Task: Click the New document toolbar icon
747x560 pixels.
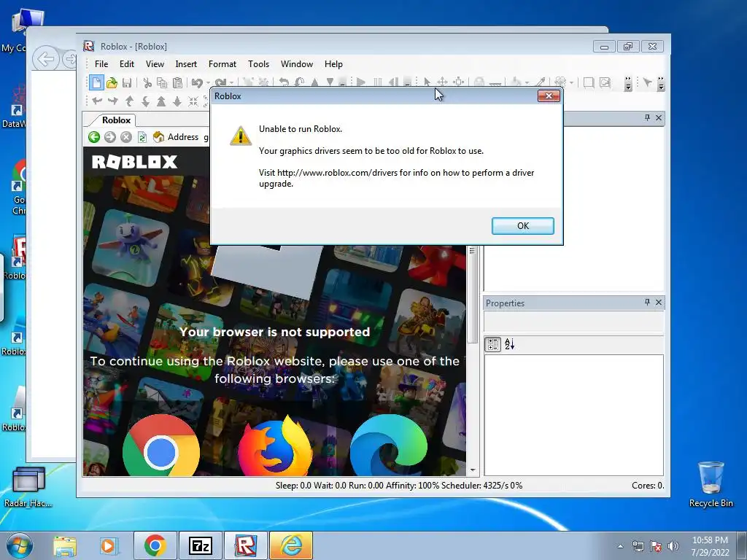Action: (96, 82)
